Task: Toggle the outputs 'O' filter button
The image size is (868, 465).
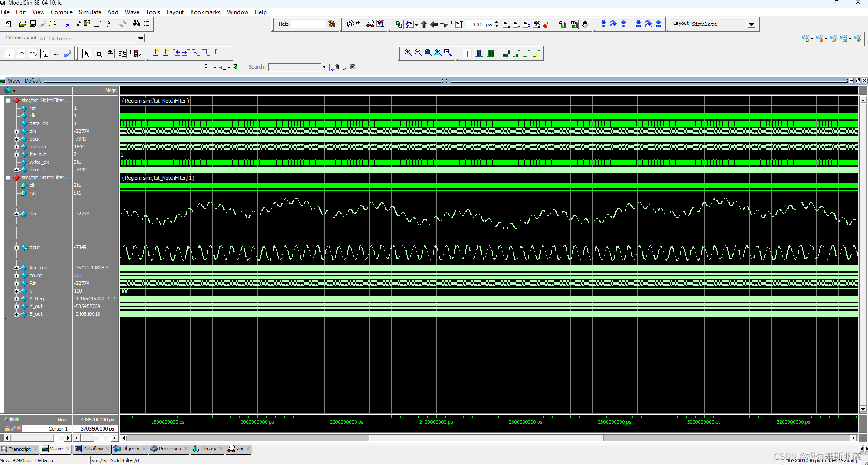Action: (21, 54)
